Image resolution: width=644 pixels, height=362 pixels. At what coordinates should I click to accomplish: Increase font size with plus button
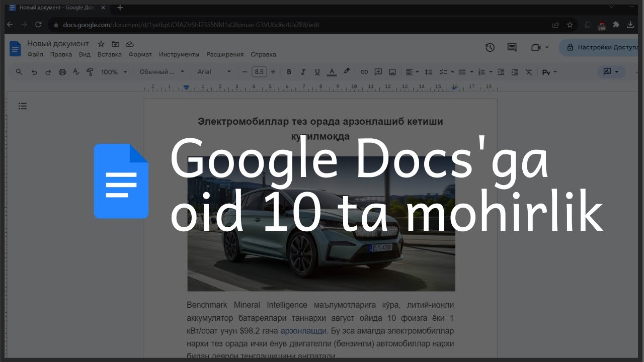(273, 72)
